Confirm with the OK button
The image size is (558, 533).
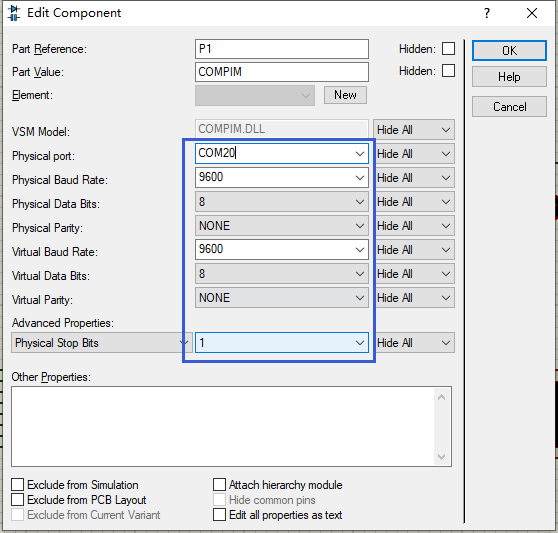(509, 51)
